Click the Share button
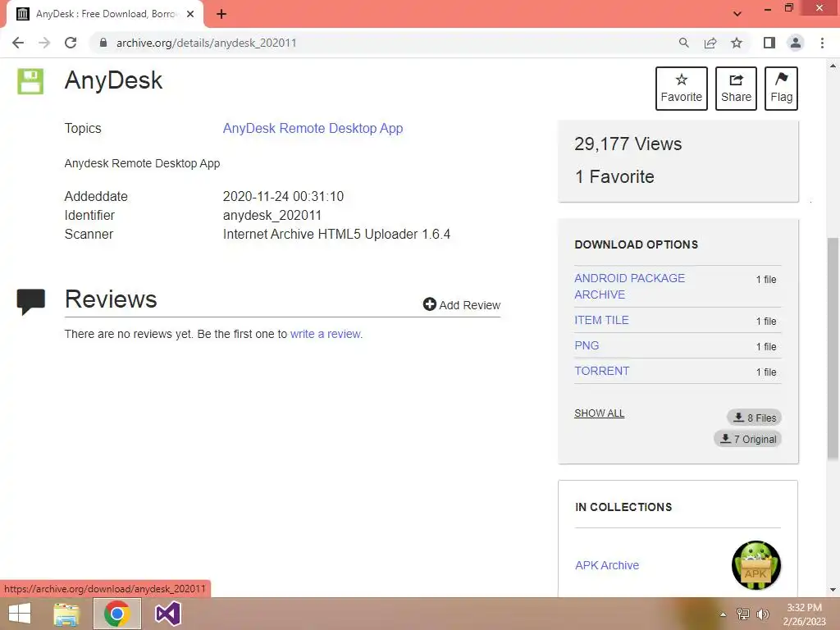The height and width of the screenshot is (630, 840). tap(736, 89)
